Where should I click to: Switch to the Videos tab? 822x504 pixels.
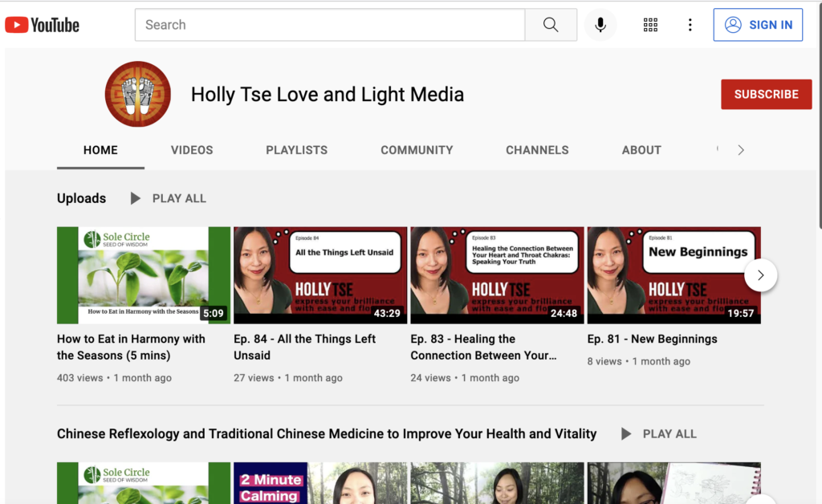coord(192,150)
